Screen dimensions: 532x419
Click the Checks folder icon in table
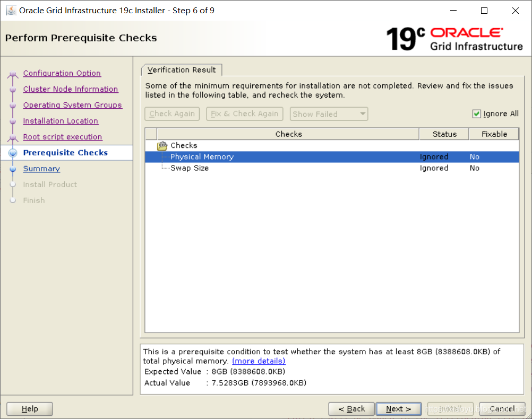click(162, 146)
